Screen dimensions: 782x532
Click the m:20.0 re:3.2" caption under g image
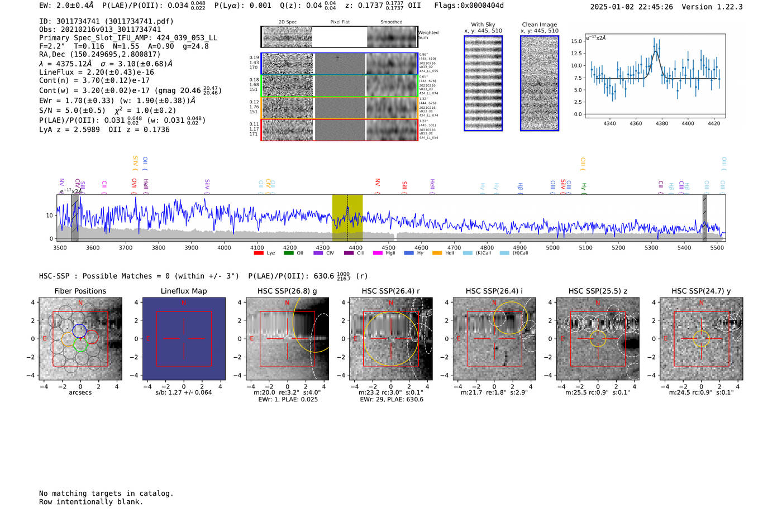tap(287, 392)
